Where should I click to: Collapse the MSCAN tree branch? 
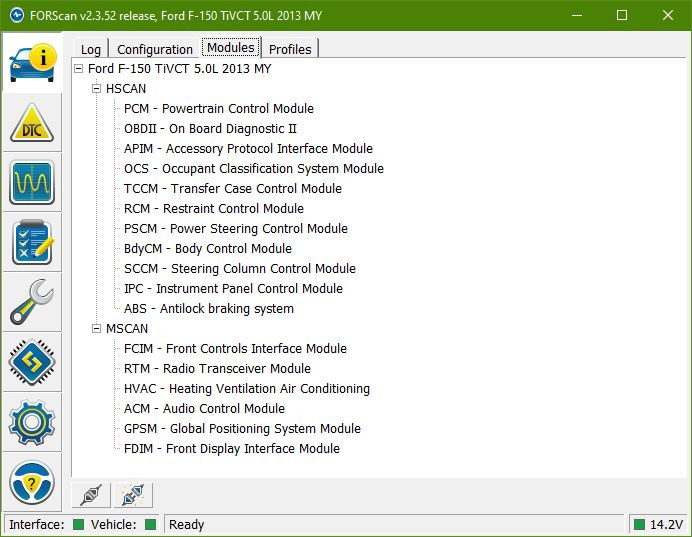(x=96, y=329)
